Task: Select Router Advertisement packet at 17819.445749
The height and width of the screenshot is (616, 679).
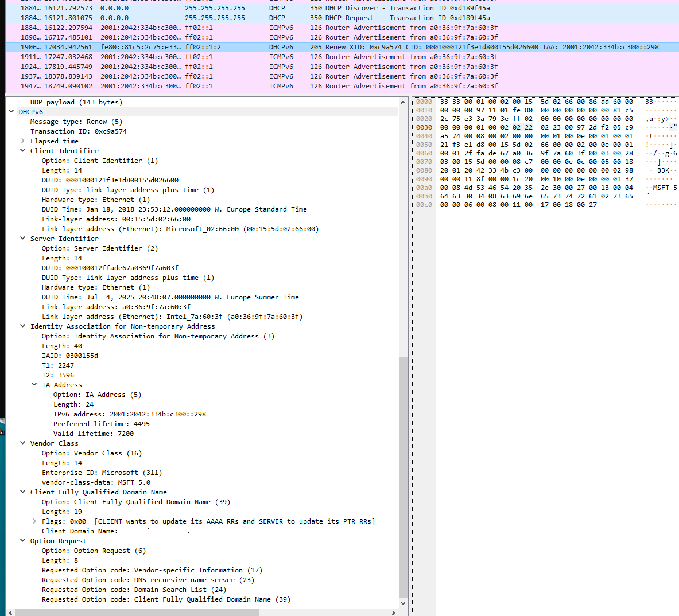Action: point(342,67)
